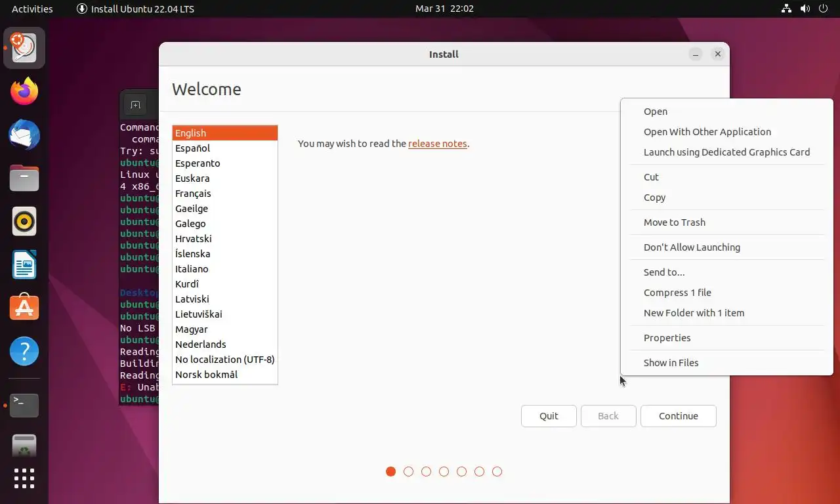Show Applications grid in dock
840x504 pixels.
[24, 478]
